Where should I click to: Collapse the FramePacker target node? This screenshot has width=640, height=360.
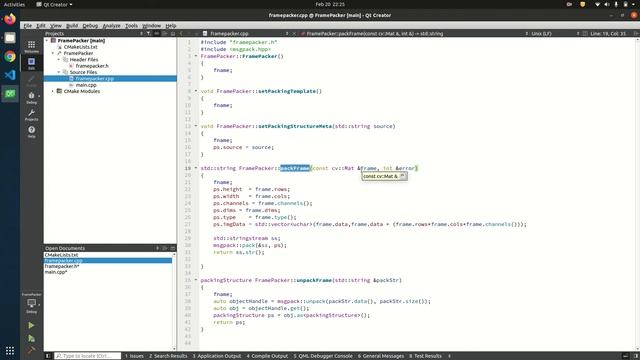(x=53, y=53)
